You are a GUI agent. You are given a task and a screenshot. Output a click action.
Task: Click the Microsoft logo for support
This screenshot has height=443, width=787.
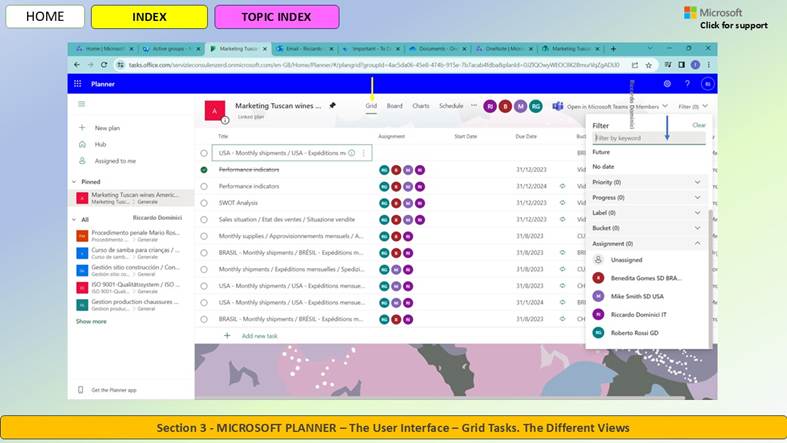(x=690, y=13)
